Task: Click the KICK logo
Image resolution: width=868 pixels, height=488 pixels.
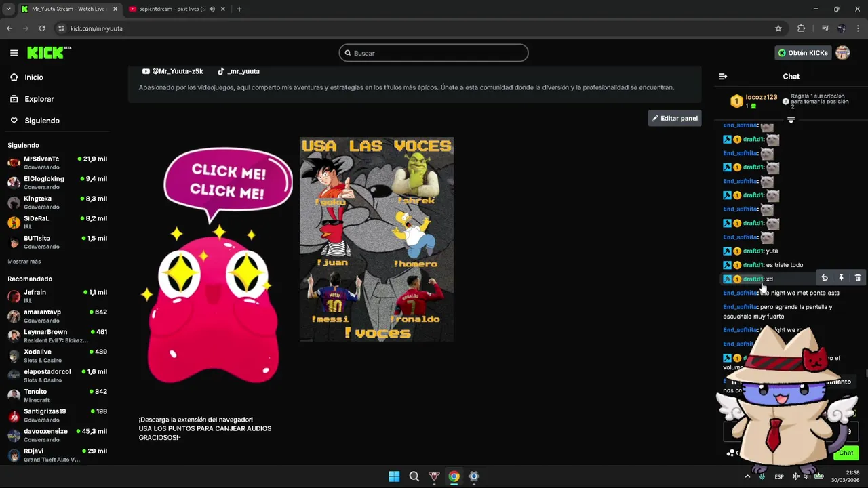Action: click(49, 53)
